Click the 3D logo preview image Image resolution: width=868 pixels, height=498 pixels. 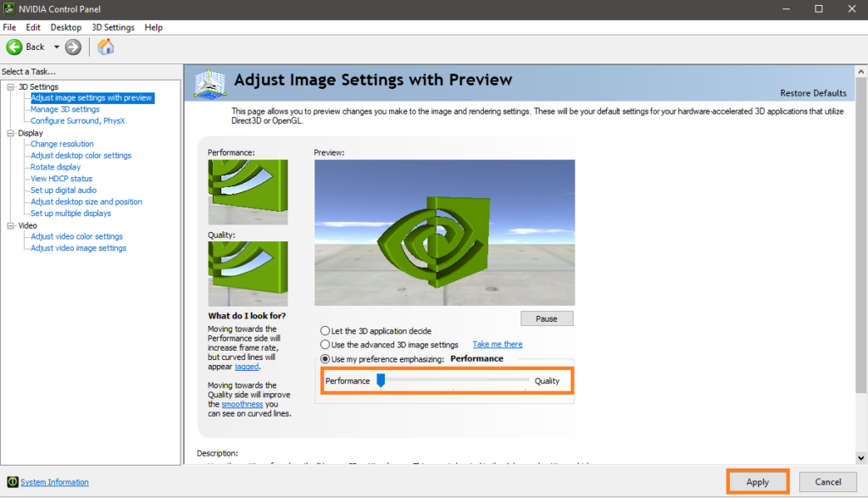[x=444, y=232]
